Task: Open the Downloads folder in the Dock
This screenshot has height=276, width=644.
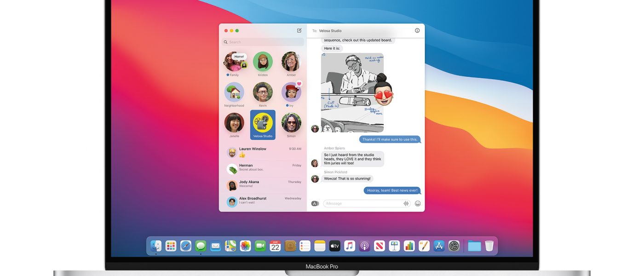Action: 474,246
